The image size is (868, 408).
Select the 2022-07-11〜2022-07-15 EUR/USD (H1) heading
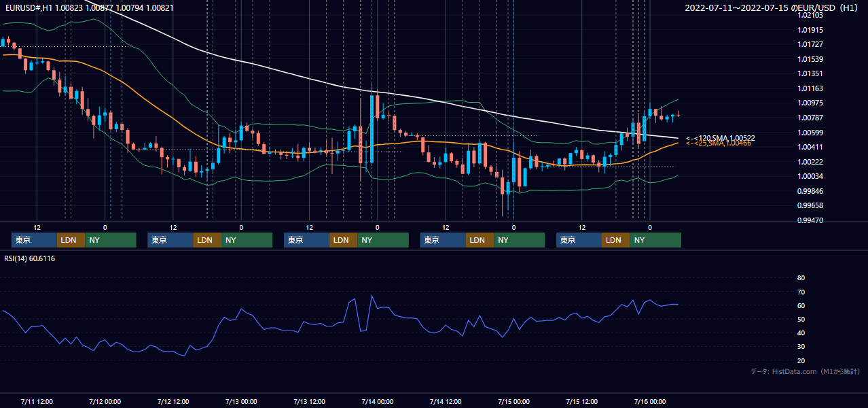click(x=772, y=8)
